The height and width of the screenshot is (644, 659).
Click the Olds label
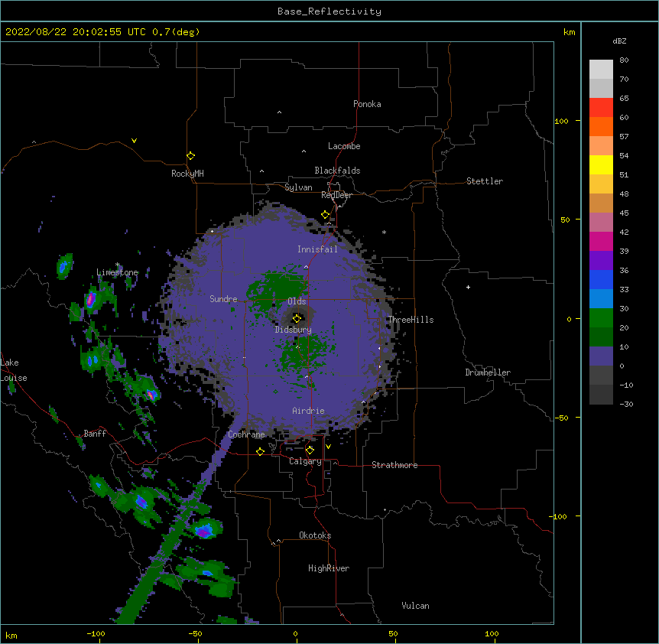pyautogui.click(x=297, y=301)
